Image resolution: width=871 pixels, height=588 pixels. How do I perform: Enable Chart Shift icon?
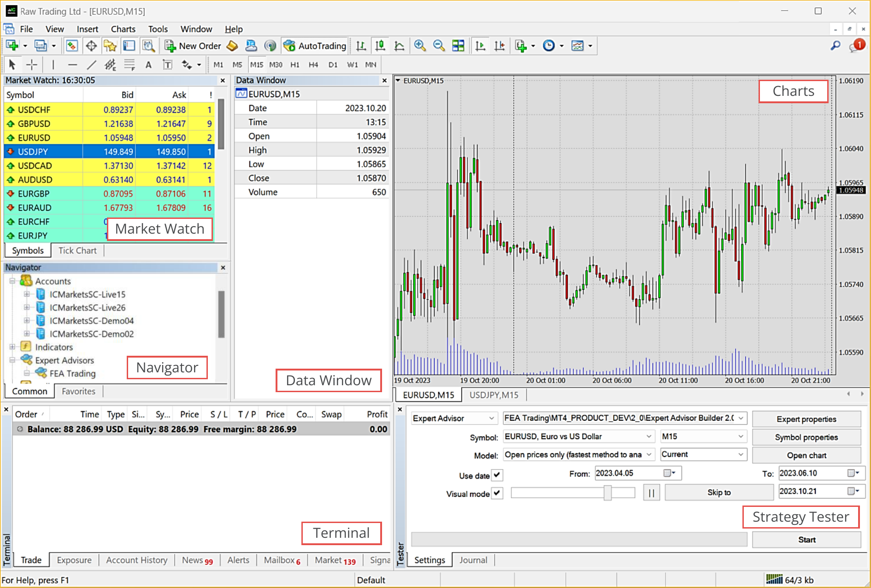[x=500, y=46]
